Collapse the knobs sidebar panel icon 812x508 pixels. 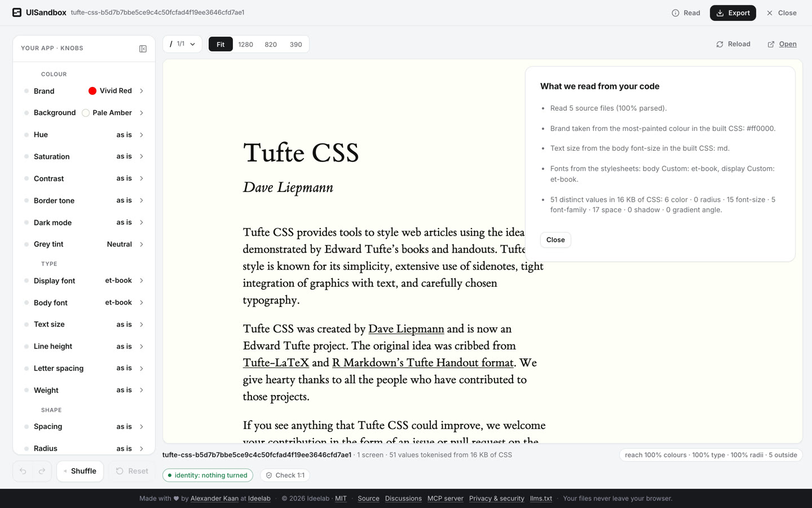point(143,49)
